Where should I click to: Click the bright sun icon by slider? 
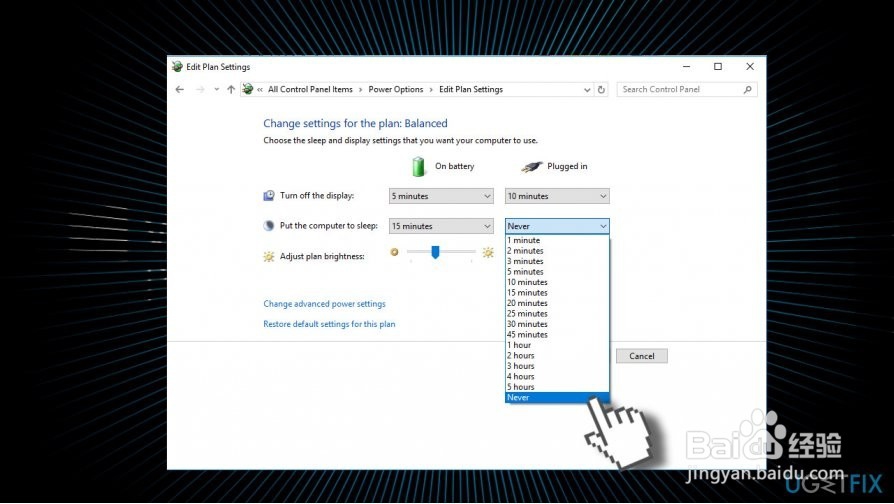pyautogui.click(x=488, y=252)
